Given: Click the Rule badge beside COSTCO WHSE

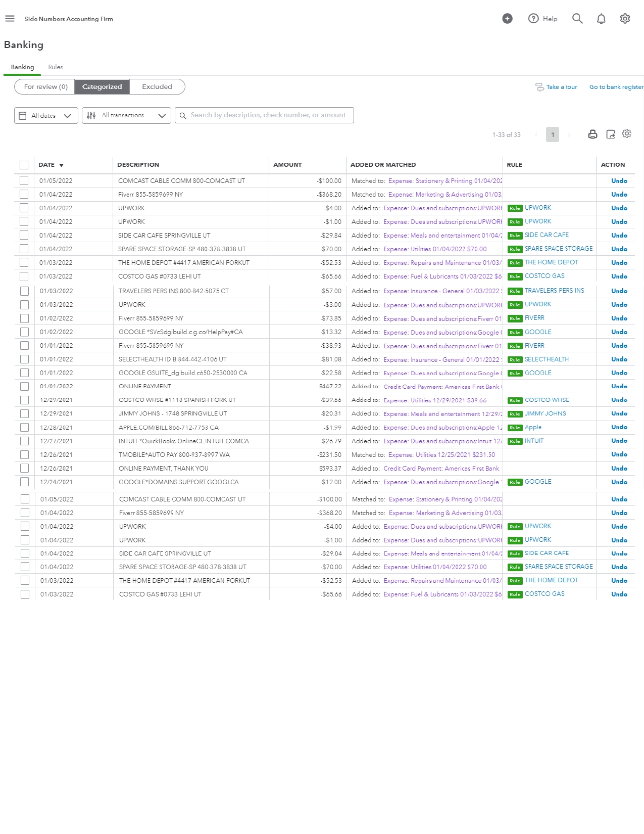Looking at the screenshot, I should coord(515,400).
